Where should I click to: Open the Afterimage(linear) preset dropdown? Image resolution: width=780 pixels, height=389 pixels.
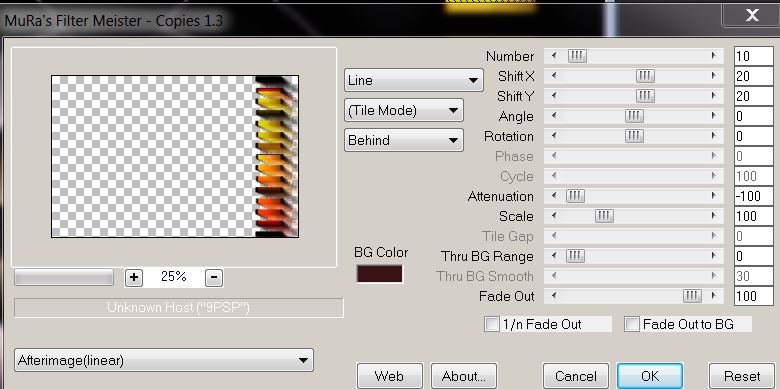[164, 360]
